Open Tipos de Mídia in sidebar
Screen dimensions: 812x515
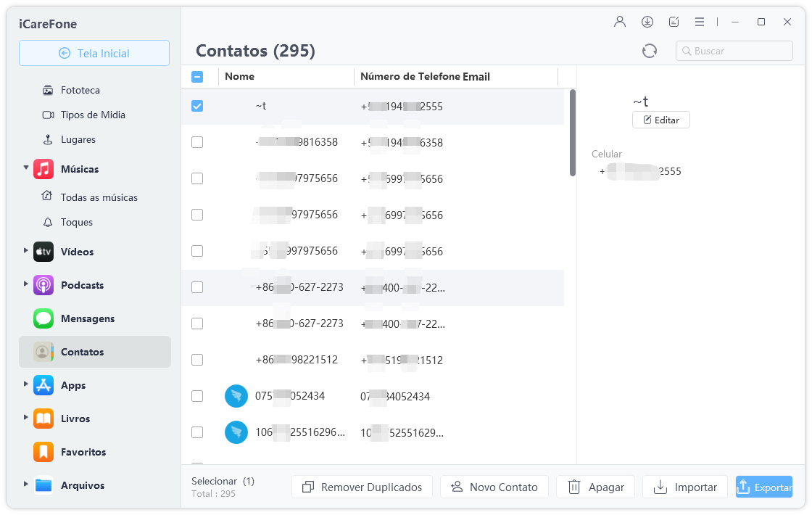93,115
